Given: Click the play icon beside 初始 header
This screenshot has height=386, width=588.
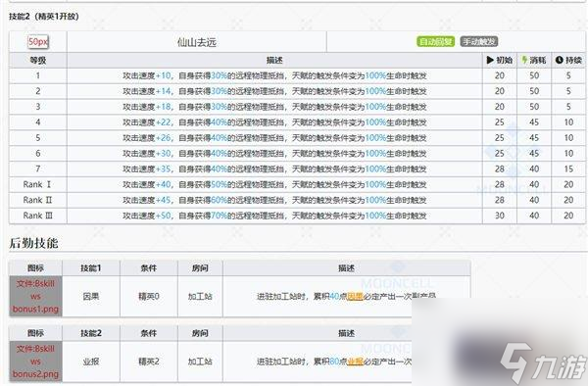Looking at the screenshot, I should [490, 60].
